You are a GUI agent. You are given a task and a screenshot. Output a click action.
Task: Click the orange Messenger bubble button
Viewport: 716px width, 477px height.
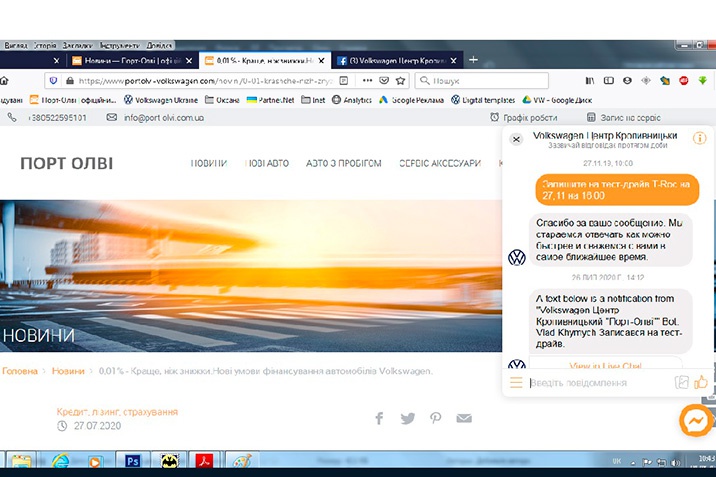[x=696, y=420]
